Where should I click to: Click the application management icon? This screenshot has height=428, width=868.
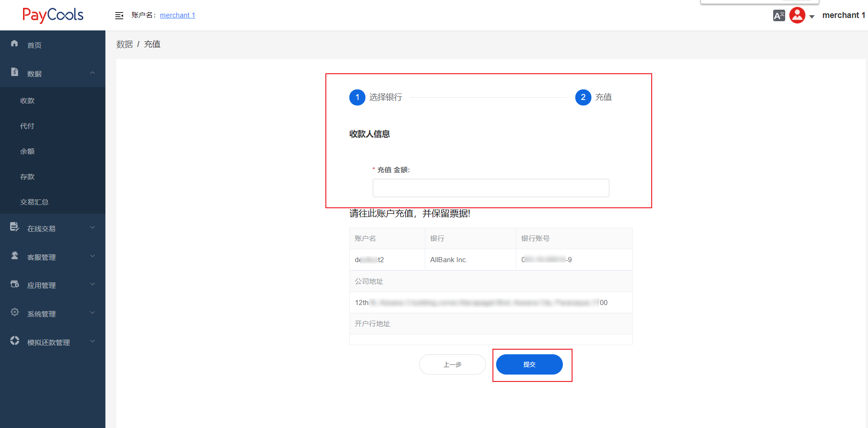tap(15, 284)
